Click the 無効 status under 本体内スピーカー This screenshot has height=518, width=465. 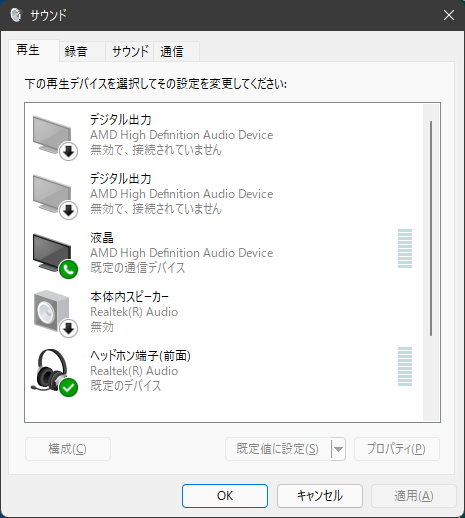[102, 327]
